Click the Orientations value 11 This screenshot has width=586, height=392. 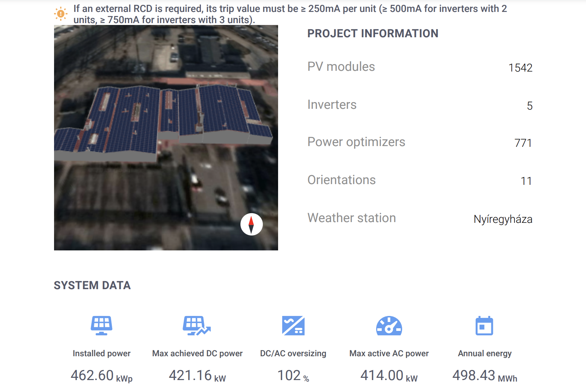pos(526,181)
